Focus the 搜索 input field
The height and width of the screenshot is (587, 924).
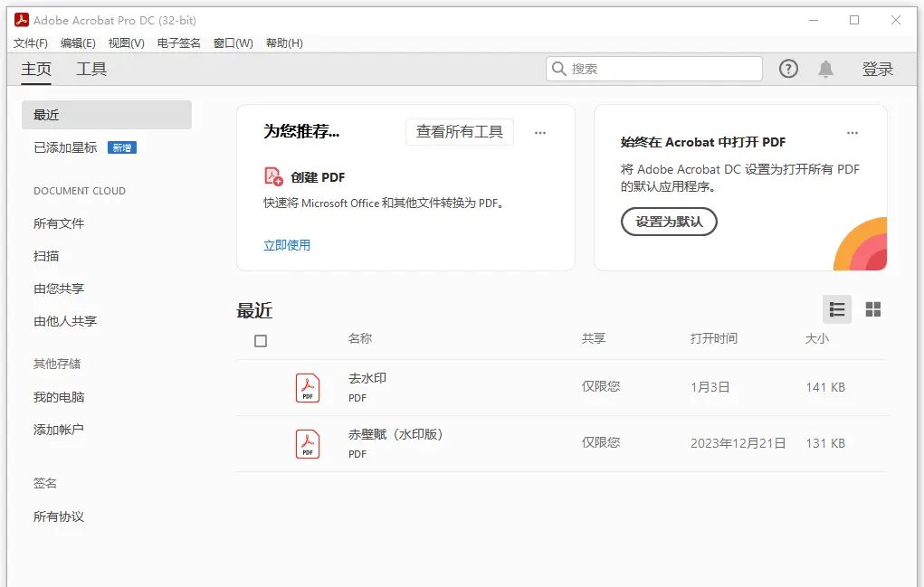click(654, 69)
